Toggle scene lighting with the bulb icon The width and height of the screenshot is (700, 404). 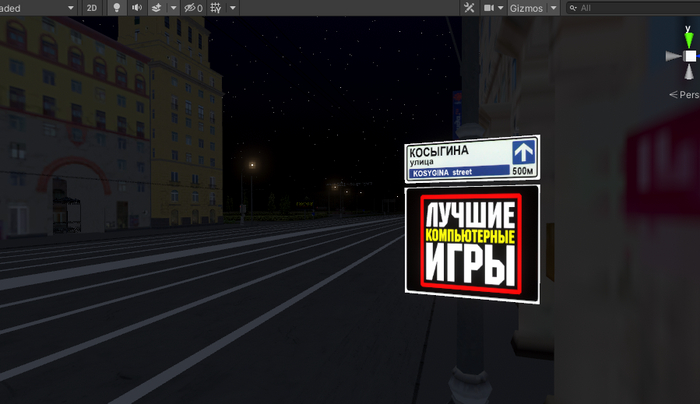point(117,8)
